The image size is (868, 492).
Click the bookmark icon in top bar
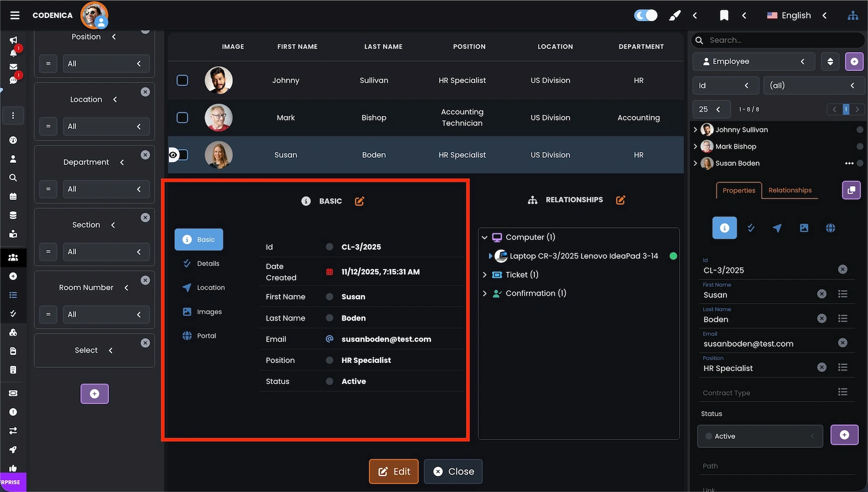(x=724, y=15)
